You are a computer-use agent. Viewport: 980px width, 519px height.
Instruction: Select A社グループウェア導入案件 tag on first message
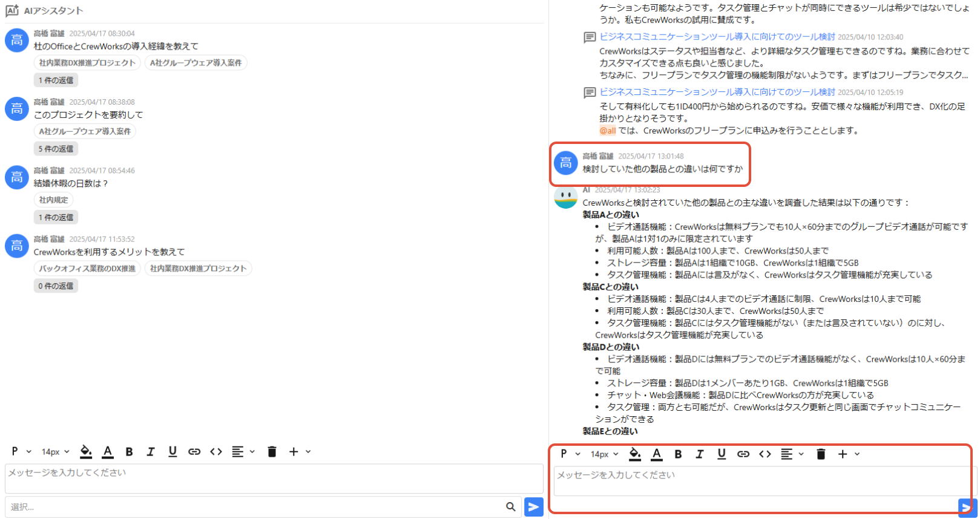(196, 63)
